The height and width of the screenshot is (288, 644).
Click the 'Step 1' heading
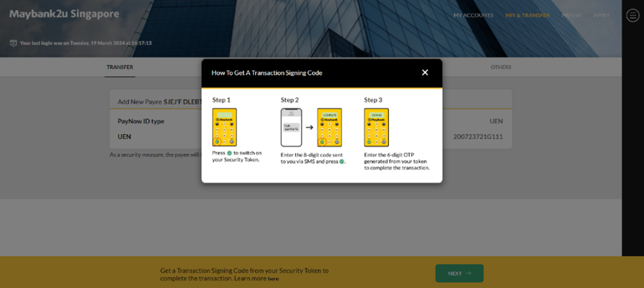pyautogui.click(x=222, y=100)
